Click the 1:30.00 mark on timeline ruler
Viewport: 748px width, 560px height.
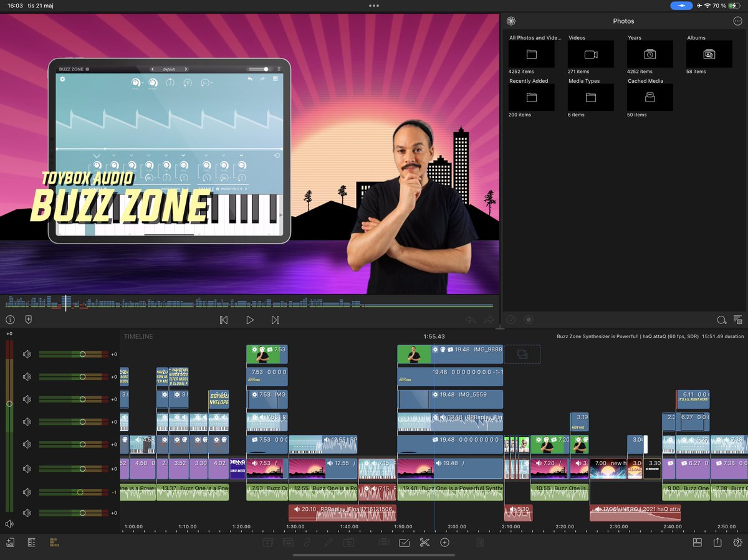click(295, 526)
